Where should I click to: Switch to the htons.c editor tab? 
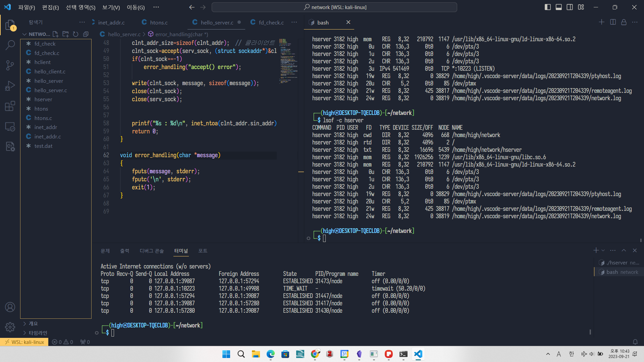click(158, 22)
